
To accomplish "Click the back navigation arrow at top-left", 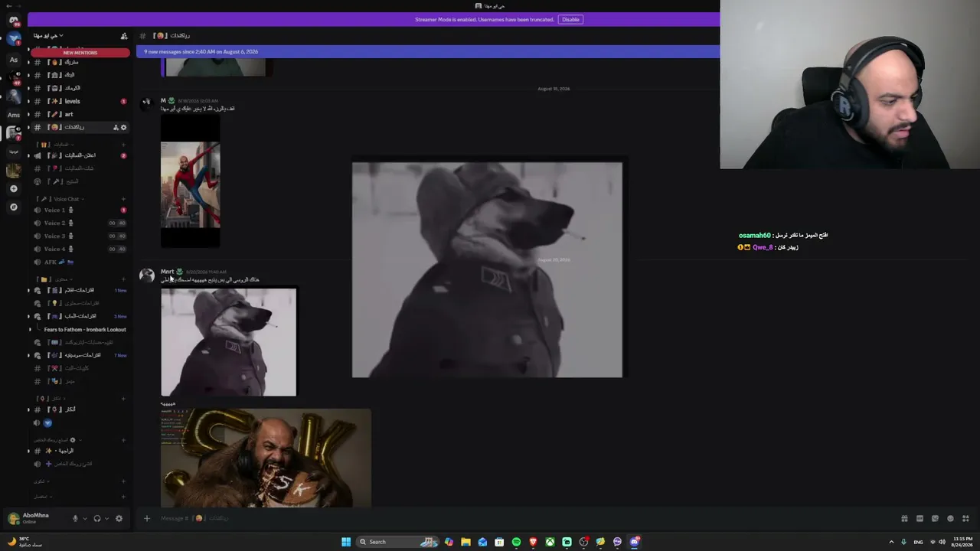I will 8,5.
